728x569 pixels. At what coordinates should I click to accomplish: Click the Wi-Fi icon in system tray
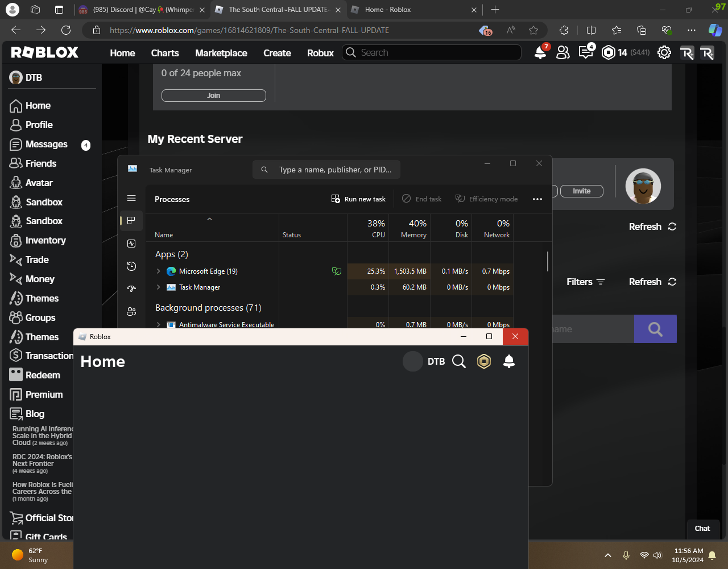point(644,555)
